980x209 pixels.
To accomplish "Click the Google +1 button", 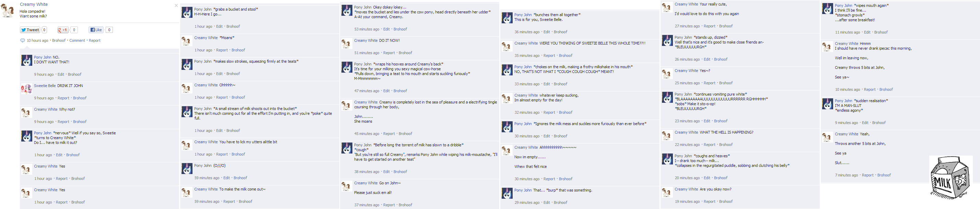I will (63, 30).
